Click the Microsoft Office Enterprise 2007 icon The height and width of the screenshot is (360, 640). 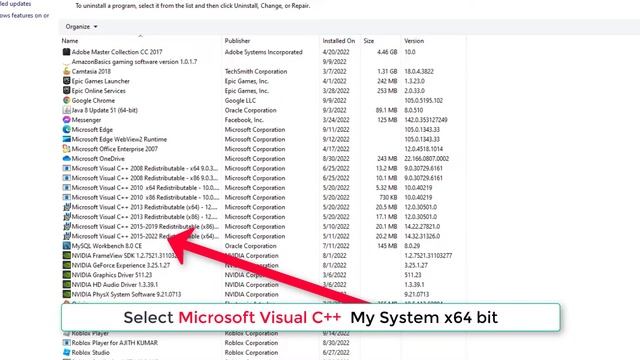click(x=67, y=149)
